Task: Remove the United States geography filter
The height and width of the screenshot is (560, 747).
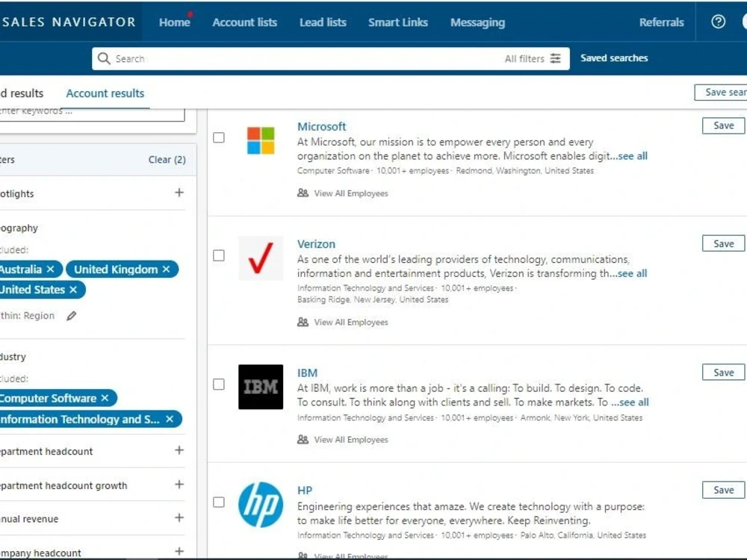Action: click(x=73, y=290)
